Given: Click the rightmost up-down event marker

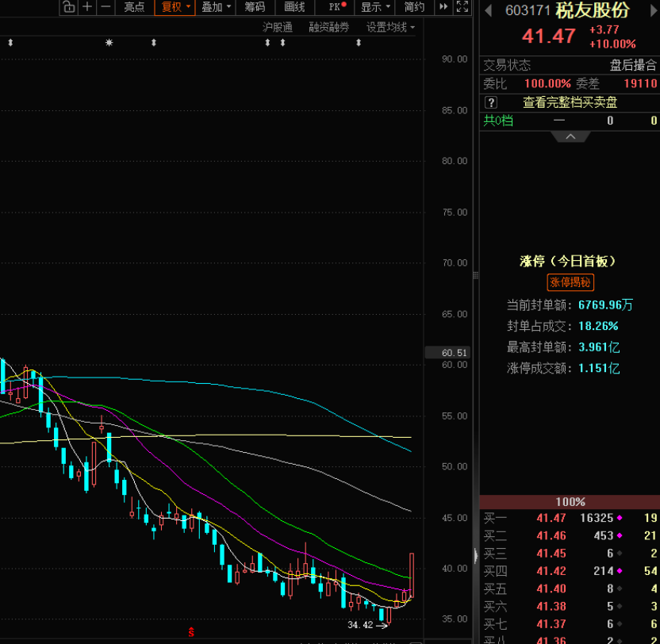Looking at the screenshot, I should pyautogui.click(x=359, y=43).
